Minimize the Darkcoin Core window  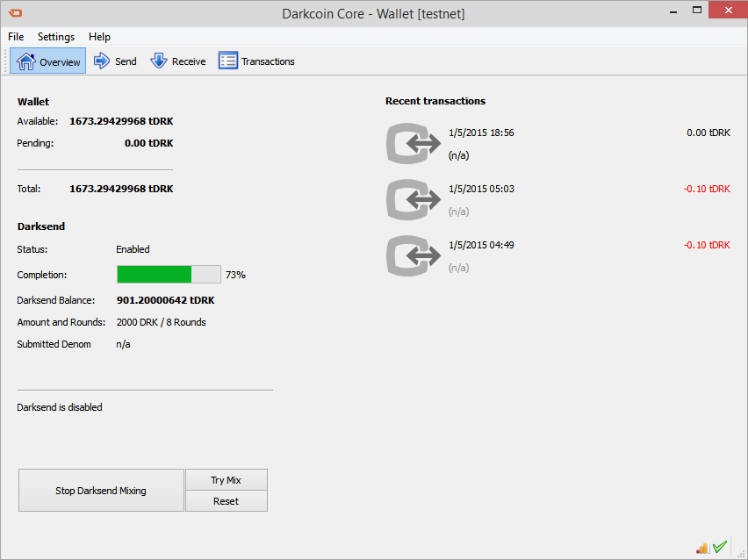(x=673, y=11)
